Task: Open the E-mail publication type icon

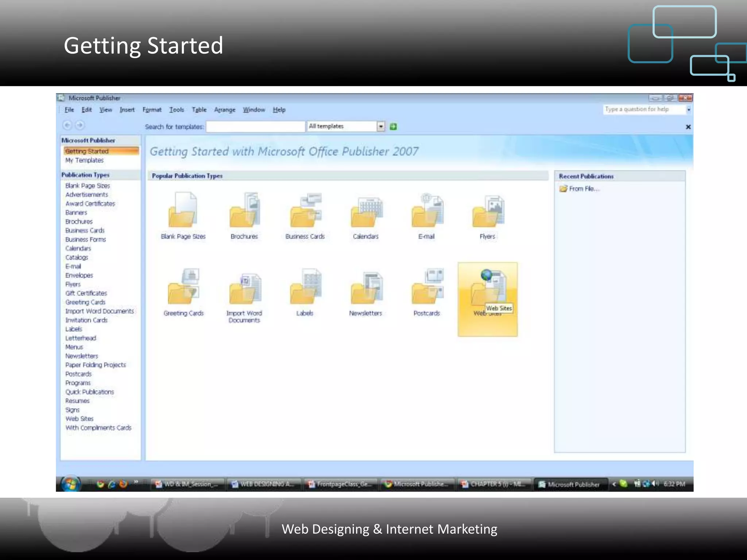Action: [427, 210]
